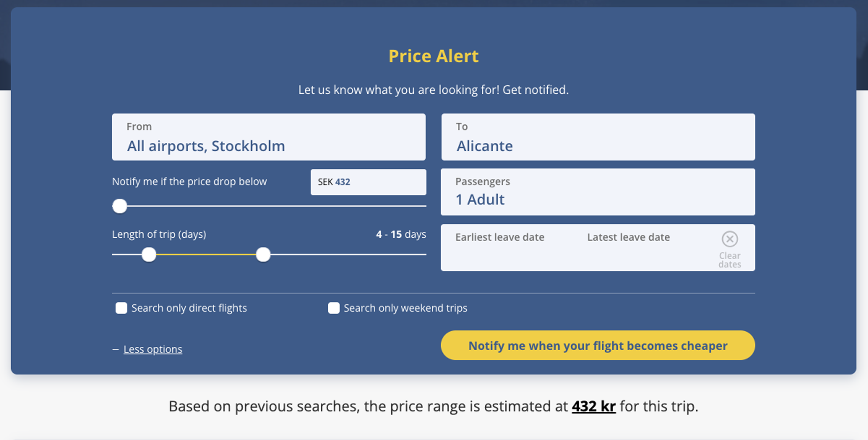
Task: Click the SEK 432 price input field
Action: (x=368, y=182)
